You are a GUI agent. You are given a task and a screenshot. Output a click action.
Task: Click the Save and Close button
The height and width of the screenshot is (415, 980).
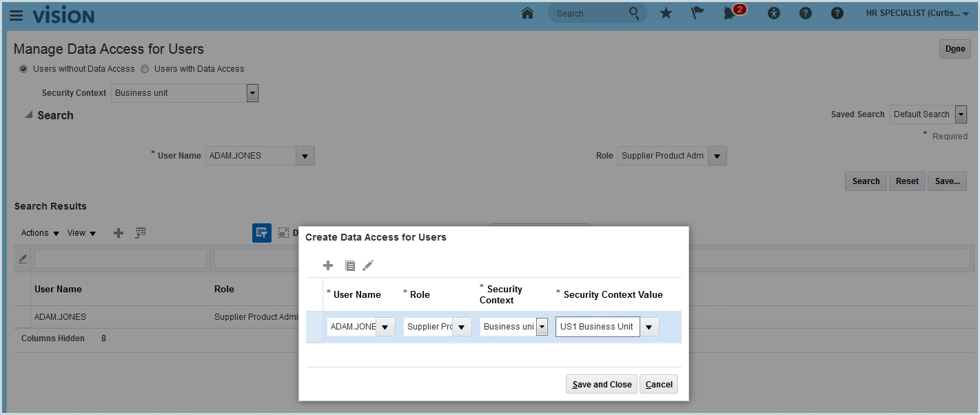[x=601, y=384]
